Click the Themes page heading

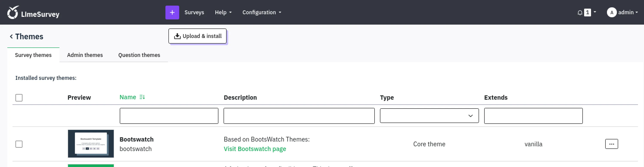(x=29, y=36)
